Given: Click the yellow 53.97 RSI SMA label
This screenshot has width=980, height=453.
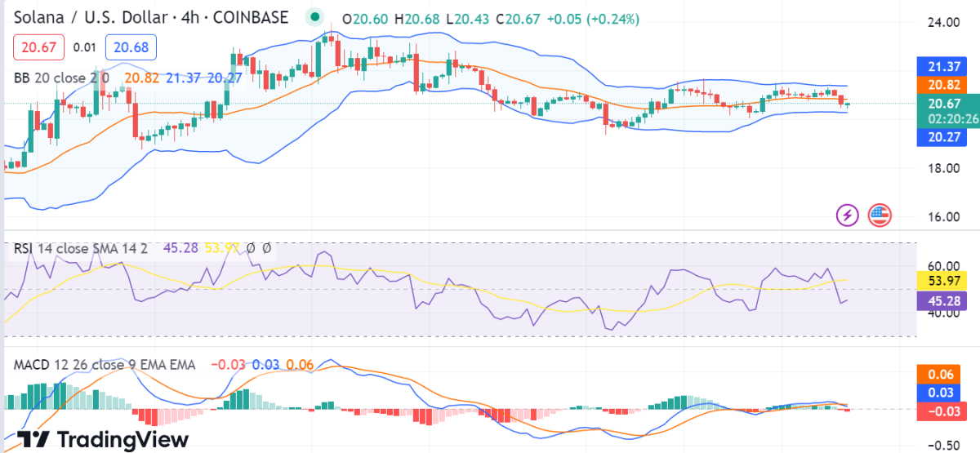Looking at the screenshot, I should click(943, 281).
